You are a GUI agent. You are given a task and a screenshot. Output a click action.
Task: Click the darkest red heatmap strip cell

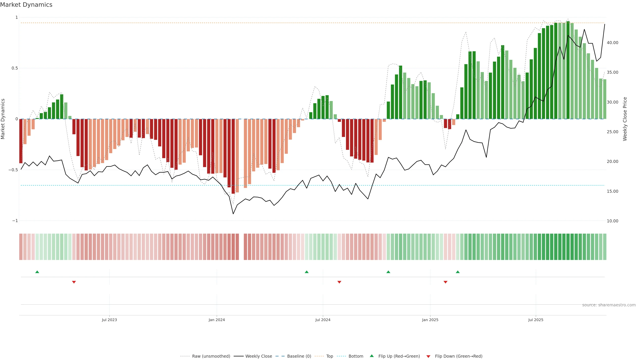pyautogui.click(x=233, y=247)
